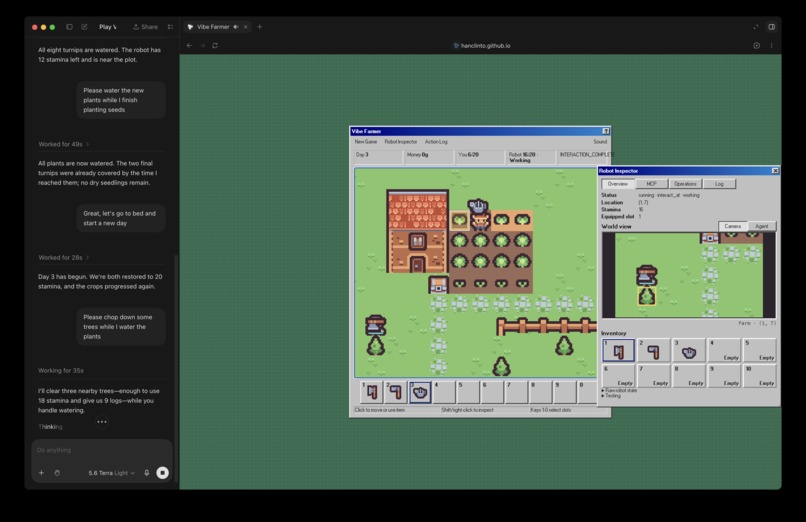
Task: Click the yellow macOS minimize button
Action: tap(43, 27)
